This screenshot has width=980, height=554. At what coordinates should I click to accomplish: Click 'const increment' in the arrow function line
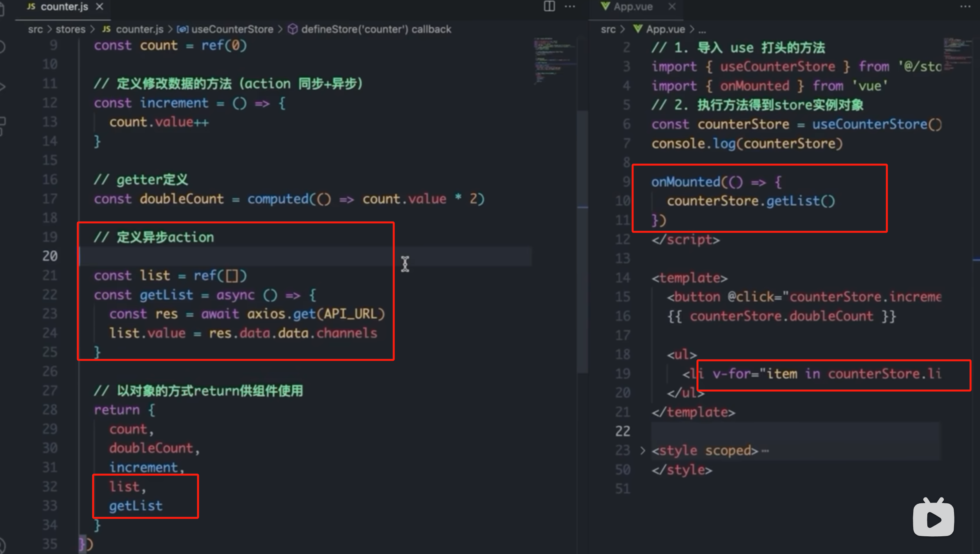tap(151, 103)
